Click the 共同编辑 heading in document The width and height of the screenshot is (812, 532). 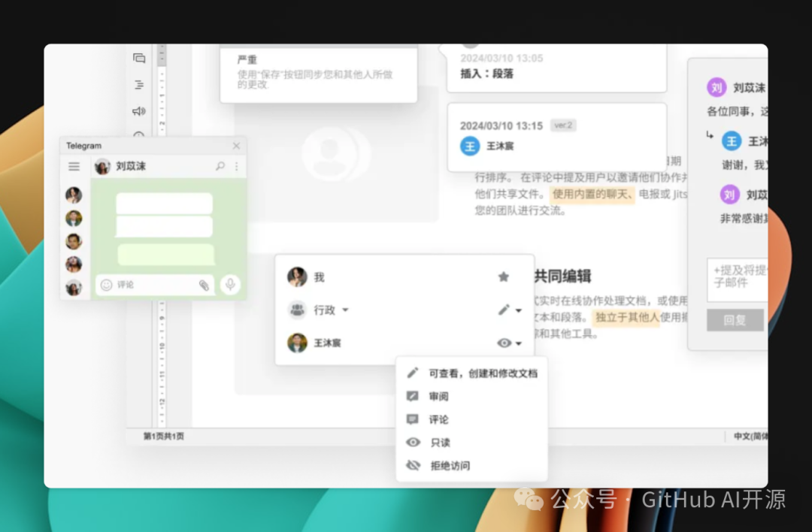pyautogui.click(x=563, y=277)
